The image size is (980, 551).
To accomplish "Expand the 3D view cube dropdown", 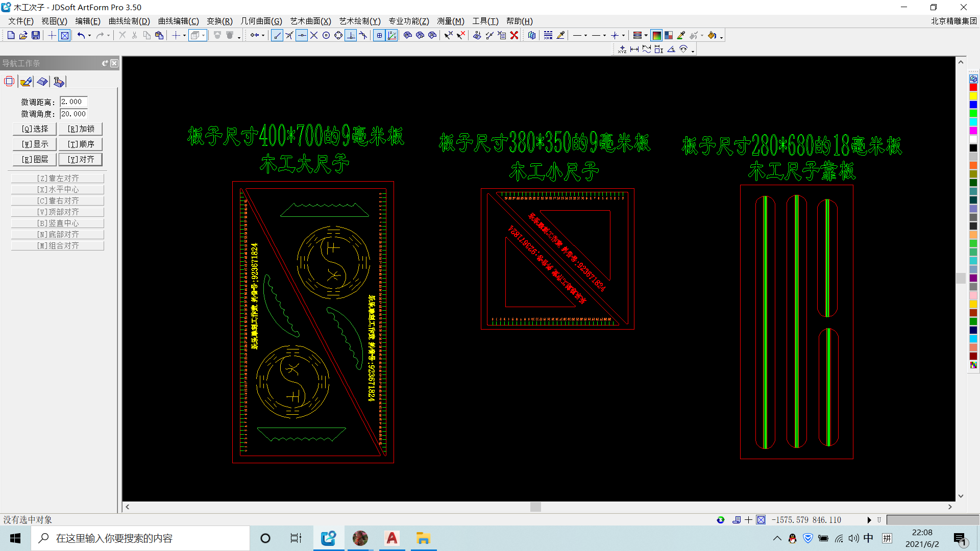I will click(x=203, y=35).
